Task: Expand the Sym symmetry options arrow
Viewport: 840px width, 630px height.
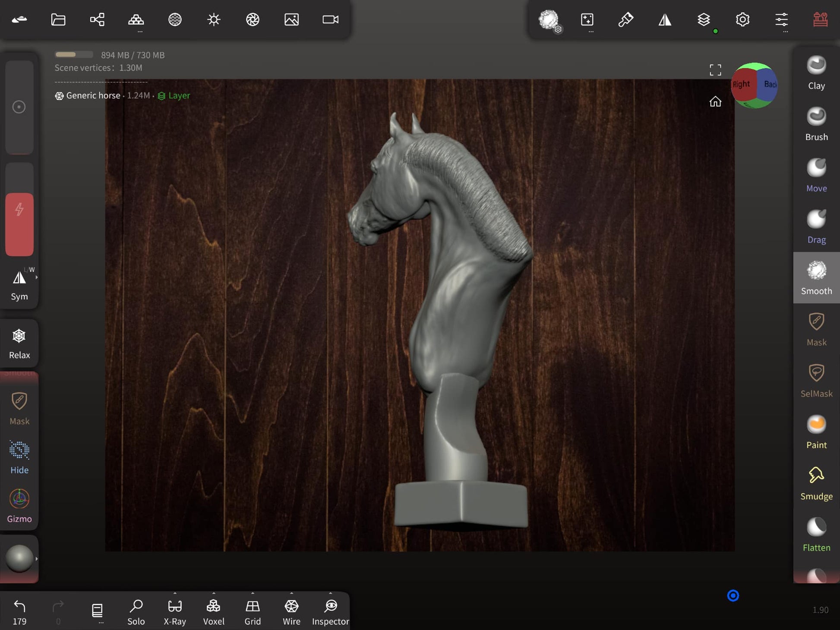Action: (37, 277)
